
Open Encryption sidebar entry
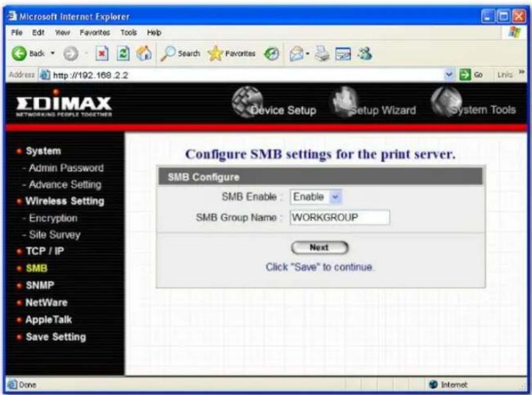pyautogui.click(x=53, y=218)
